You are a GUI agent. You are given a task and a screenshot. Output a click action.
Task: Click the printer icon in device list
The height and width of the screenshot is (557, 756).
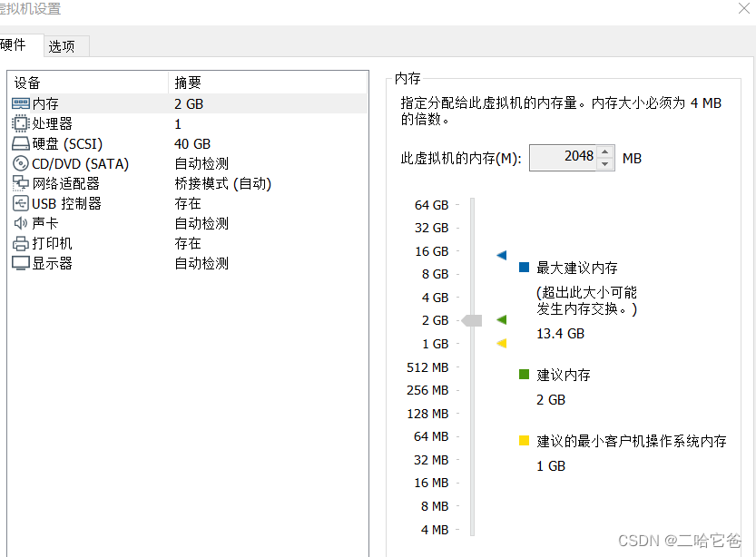tap(21, 243)
